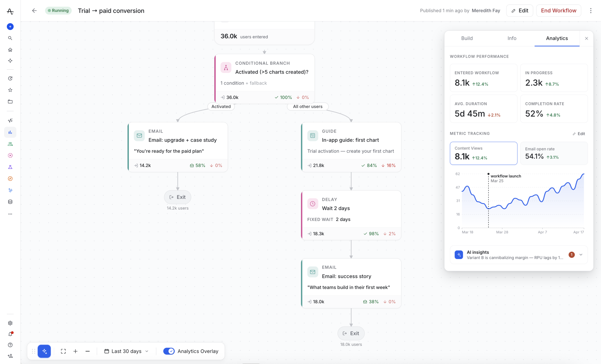Expand the AI insights chevron
601x364 pixels.
(x=581, y=255)
